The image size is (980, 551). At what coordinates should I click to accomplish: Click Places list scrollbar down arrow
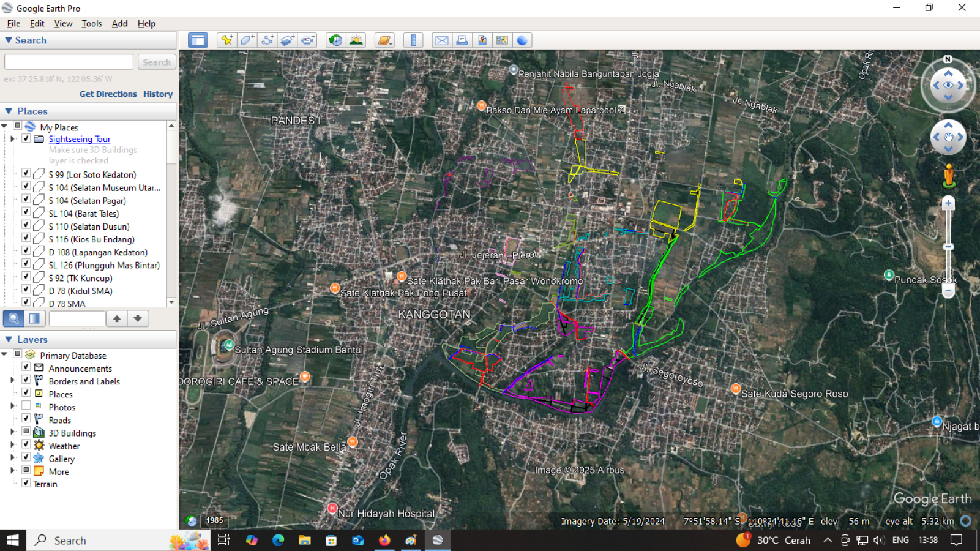click(171, 302)
